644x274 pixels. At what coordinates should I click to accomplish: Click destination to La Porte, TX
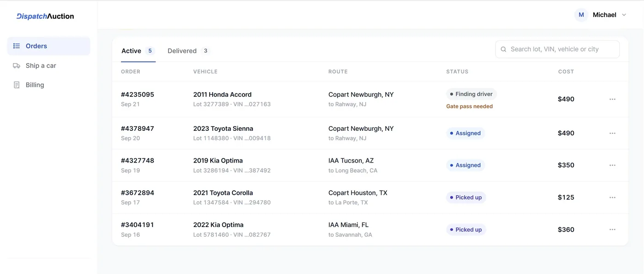(x=348, y=203)
